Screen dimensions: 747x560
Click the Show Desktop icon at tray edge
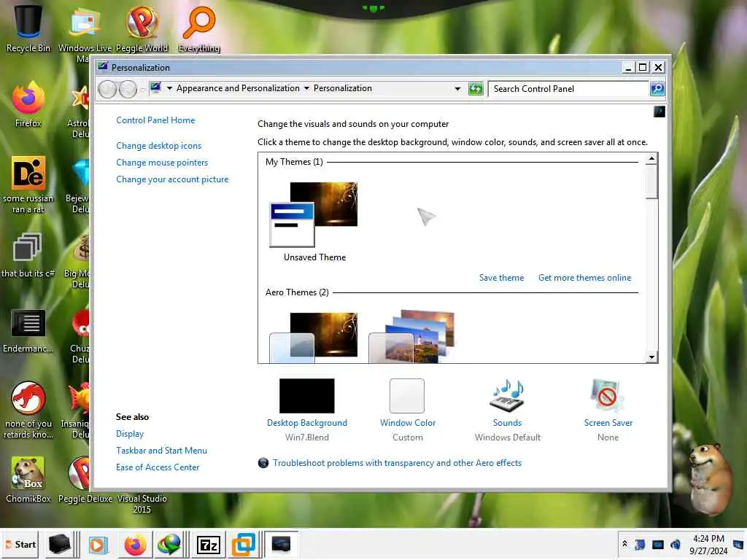click(x=738, y=544)
